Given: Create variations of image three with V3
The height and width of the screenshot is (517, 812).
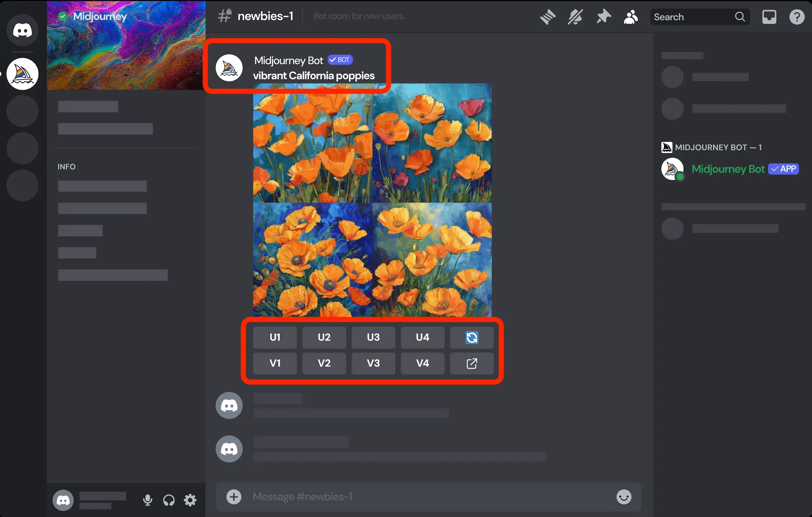Looking at the screenshot, I should tap(373, 363).
